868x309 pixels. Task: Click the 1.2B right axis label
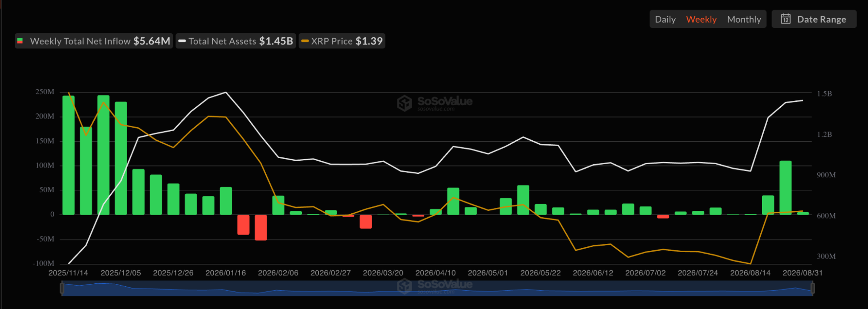tap(825, 135)
